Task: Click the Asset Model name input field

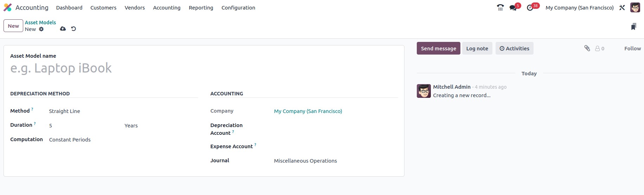Action: (204, 68)
